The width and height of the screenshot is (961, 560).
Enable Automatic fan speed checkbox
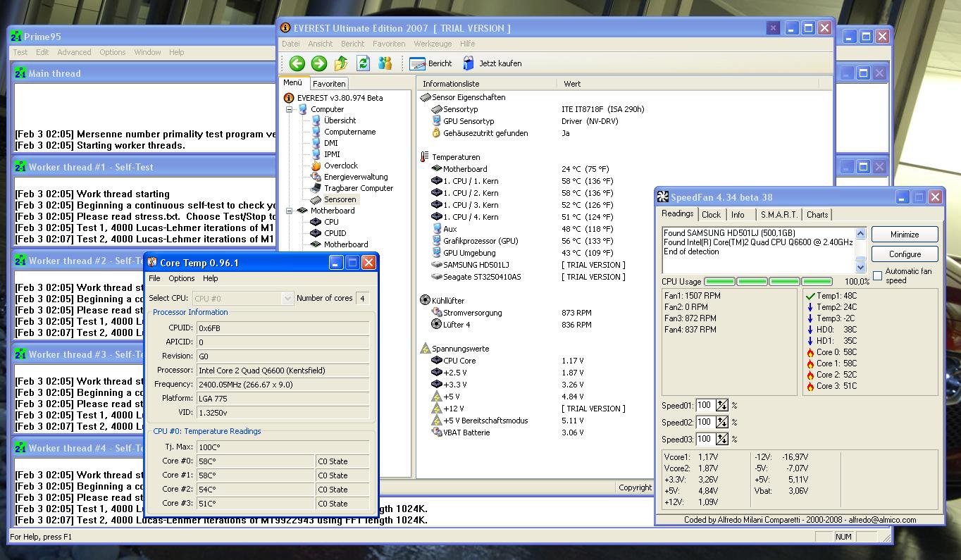point(878,275)
